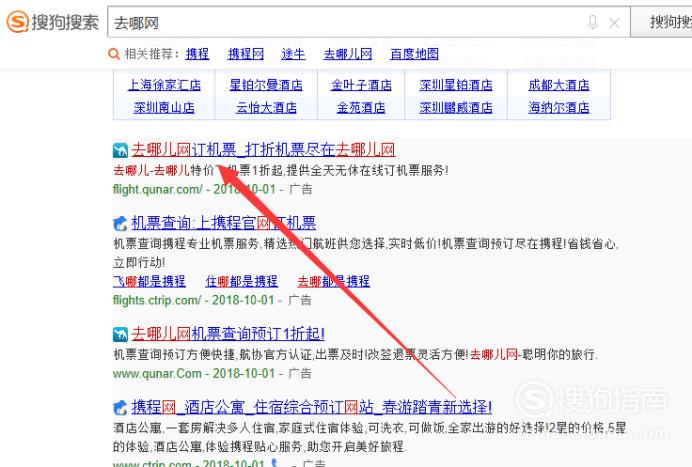Screen dimensions: 692x467
Task: Click the microphone voice search icon
Action: coord(593,23)
